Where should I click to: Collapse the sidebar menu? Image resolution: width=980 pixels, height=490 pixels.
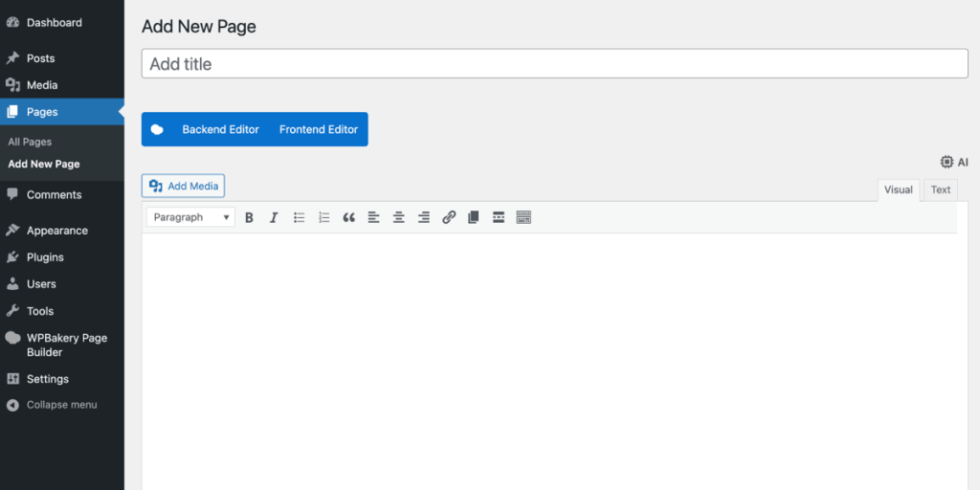(x=62, y=405)
